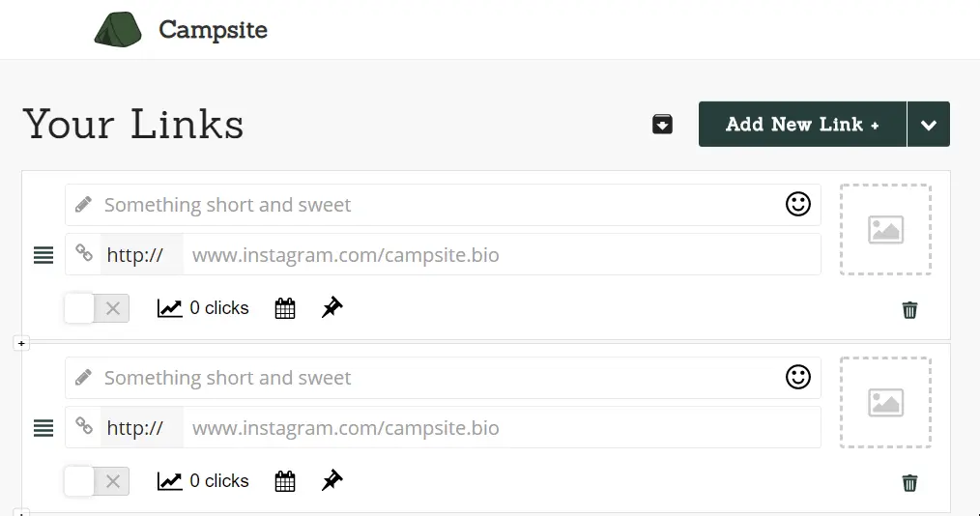Open emoji picker in second link title
The width and height of the screenshot is (980, 516).
798,377
